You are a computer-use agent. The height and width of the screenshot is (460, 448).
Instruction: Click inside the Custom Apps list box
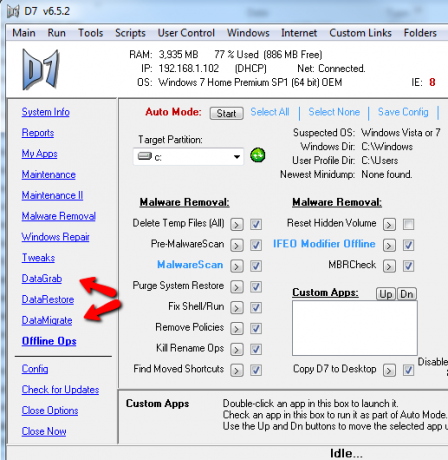click(x=355, y=328)
